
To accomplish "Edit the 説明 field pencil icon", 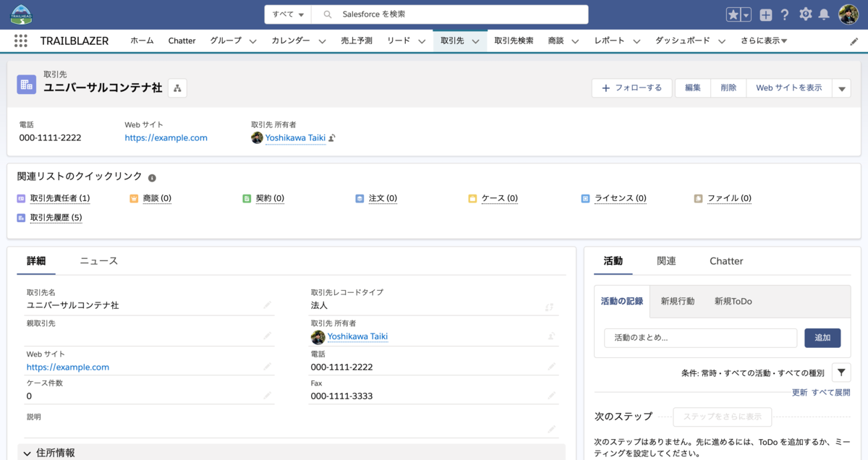I will [x=552, y=429].
